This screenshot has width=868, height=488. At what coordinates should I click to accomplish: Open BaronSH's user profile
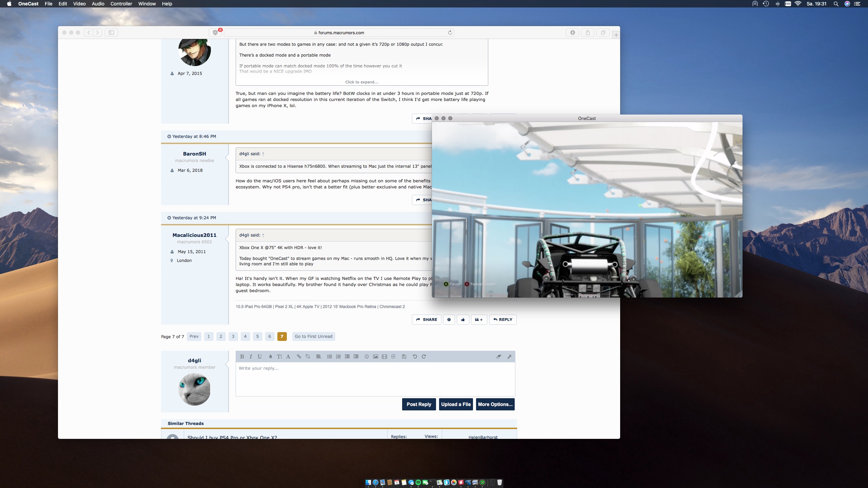pos(194,154)
